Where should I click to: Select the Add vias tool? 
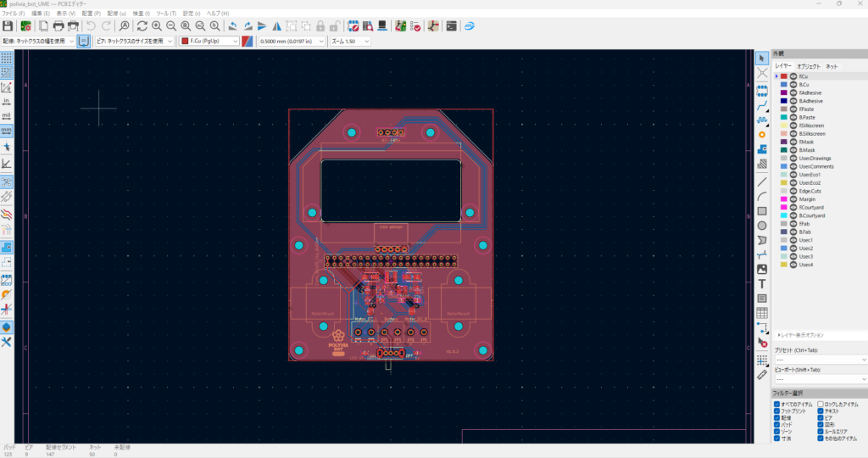(x=762, y=134)
